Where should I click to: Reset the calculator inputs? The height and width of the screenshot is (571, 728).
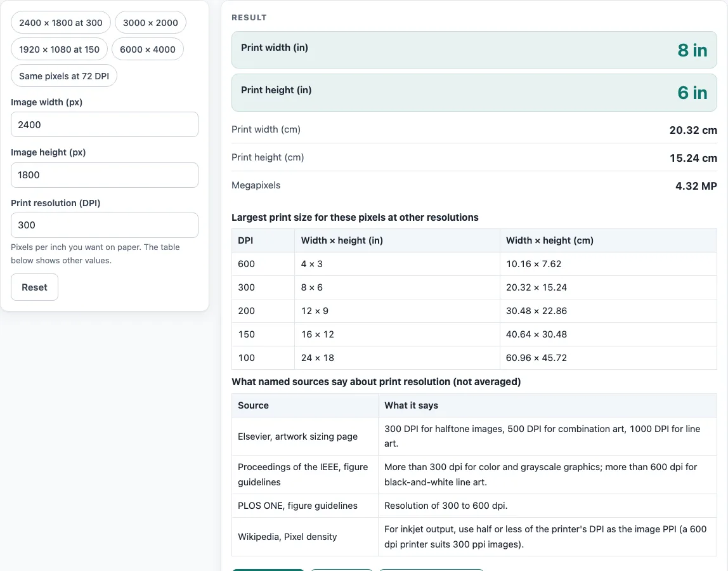point(34,287)
